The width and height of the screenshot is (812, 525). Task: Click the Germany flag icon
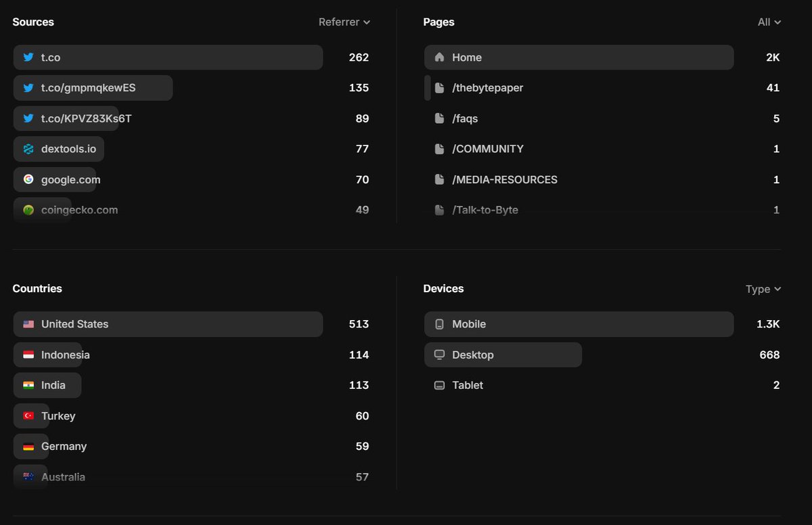click(x=28, y=447)
